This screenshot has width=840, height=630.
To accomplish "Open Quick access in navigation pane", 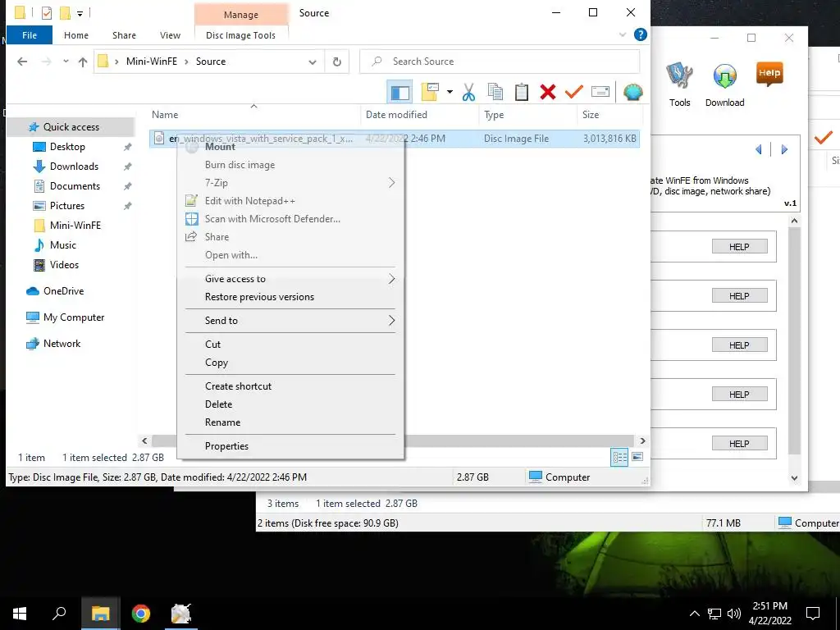I will (x=71, y=127).
